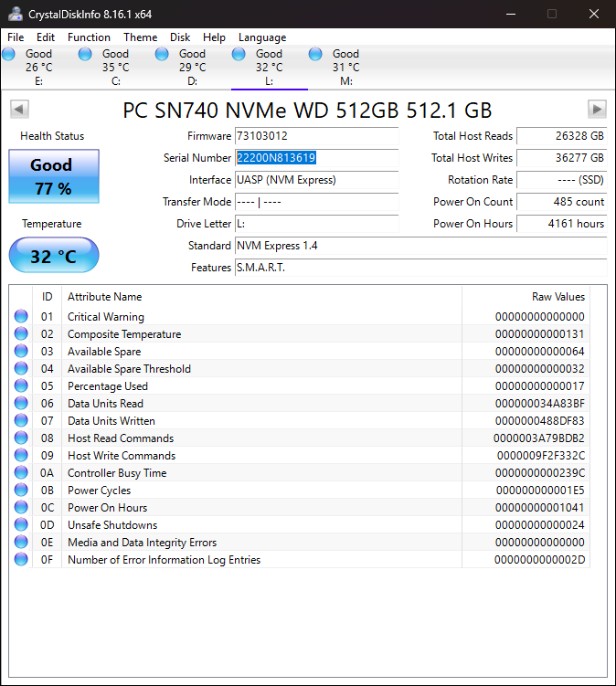This screenshot has height=686, width=616.
Task: Click status orb of Error Information Log Entries row
Action: 21,559
